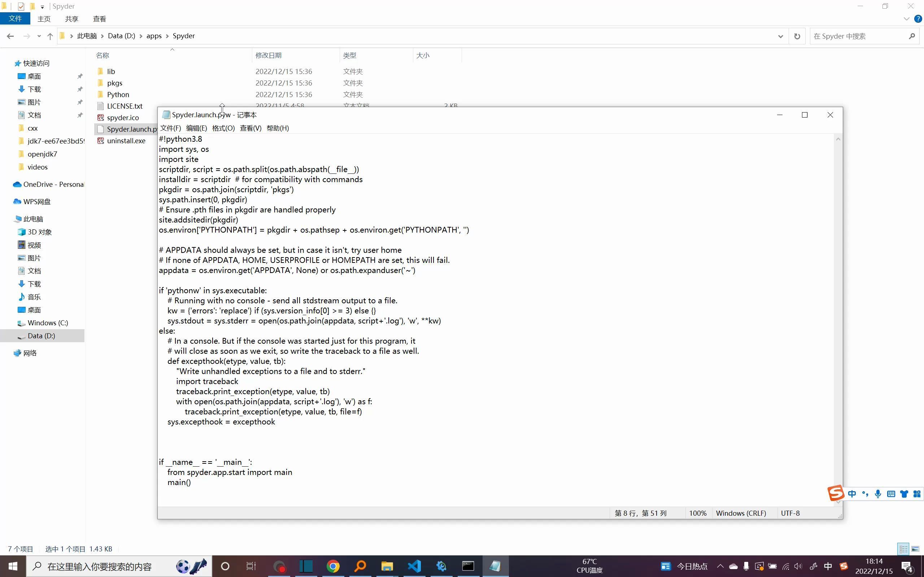Refresh the Spyder folder view
The height and width of the screenshot is (577, 924).
[797, 36]
